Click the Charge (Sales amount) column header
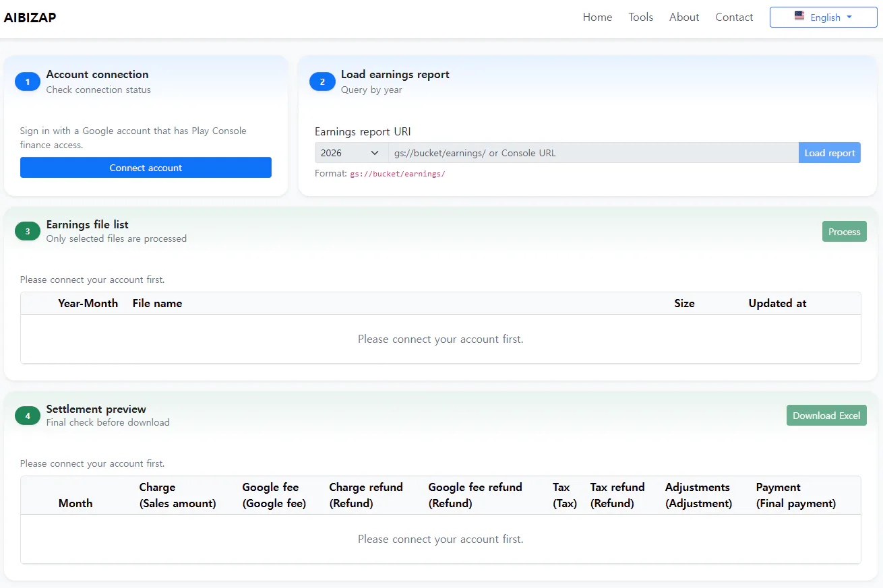This screenshot has height=588, width=883. pos(177,495)
